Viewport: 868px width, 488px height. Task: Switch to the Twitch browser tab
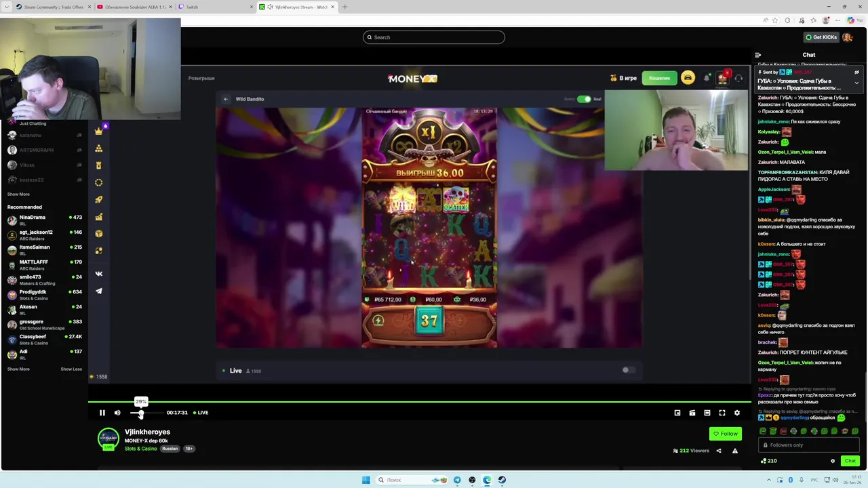[x=216, y=7]
